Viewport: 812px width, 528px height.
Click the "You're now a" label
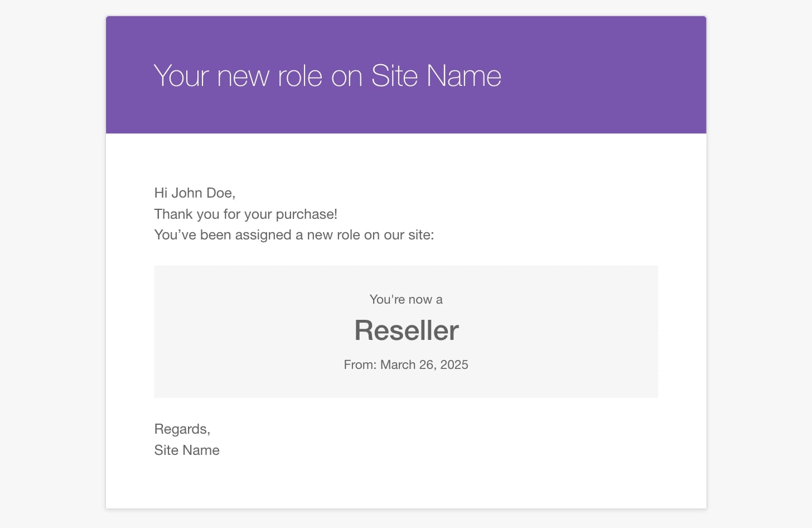(406, 300)
